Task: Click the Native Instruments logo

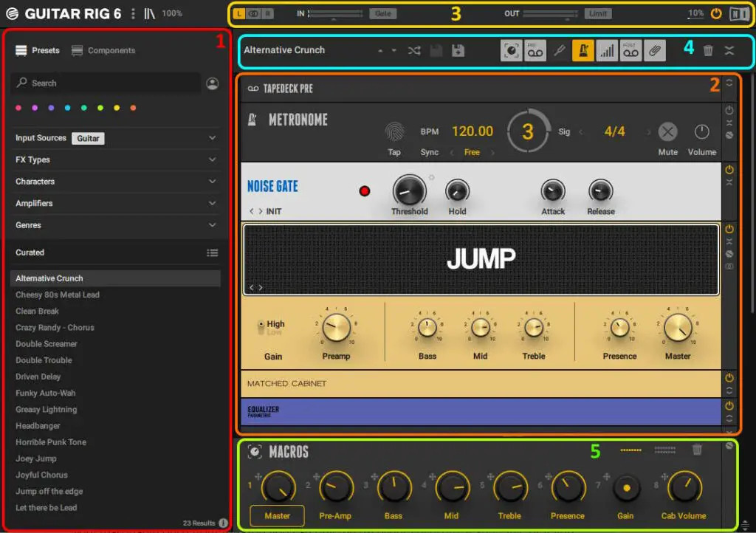Action: [x=738, y=13]
